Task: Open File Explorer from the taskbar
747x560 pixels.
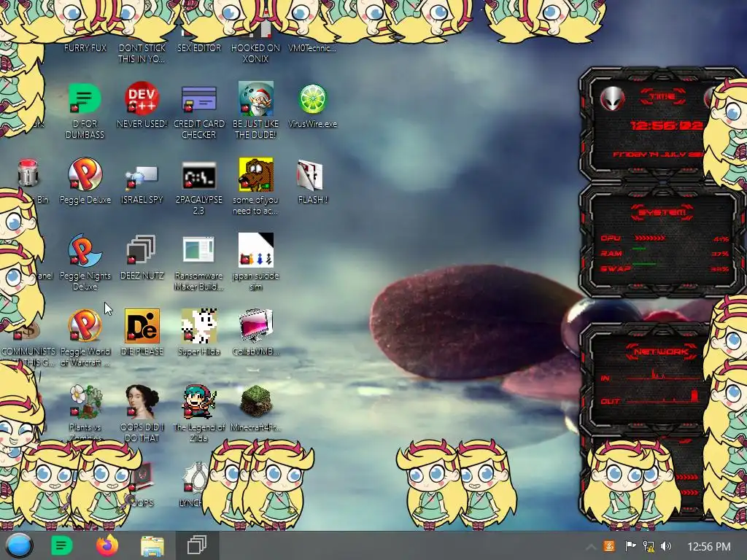Action: pyautogui.click(x=152, y=545)
